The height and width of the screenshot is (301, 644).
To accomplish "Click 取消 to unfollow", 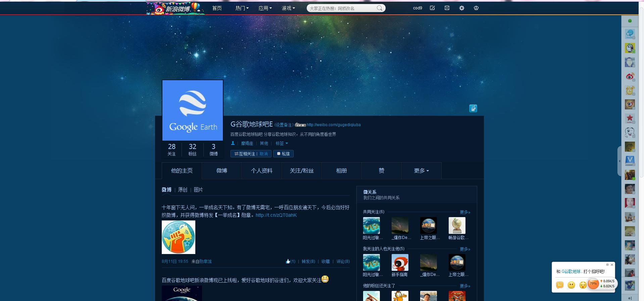I will pos(264,154).
